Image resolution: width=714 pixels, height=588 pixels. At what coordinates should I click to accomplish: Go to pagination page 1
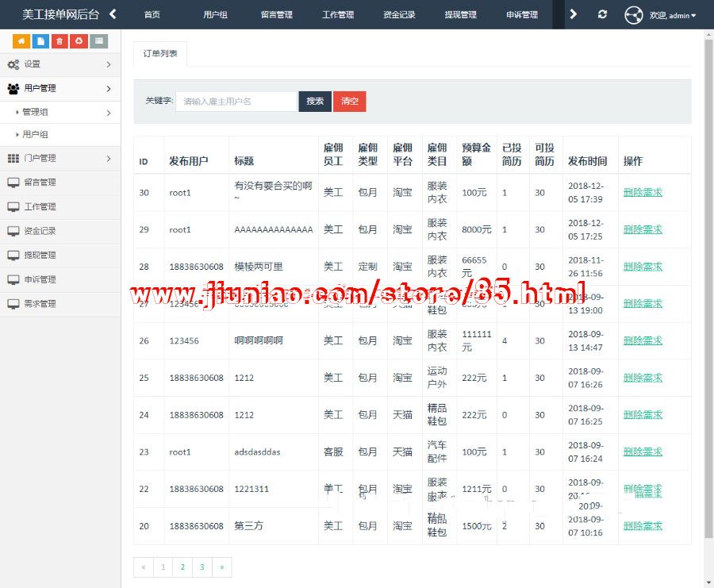coord(163,567)
